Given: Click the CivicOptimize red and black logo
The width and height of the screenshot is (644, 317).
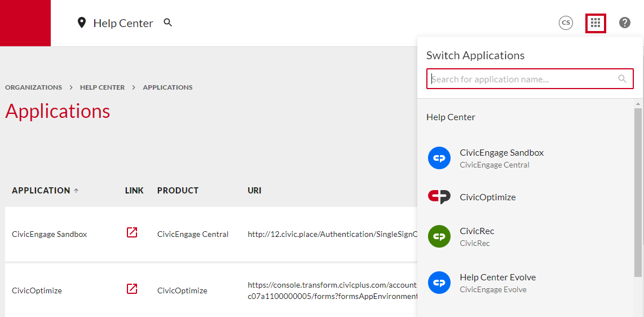Looking at the screenshot, I should click(x=439, y=197).
